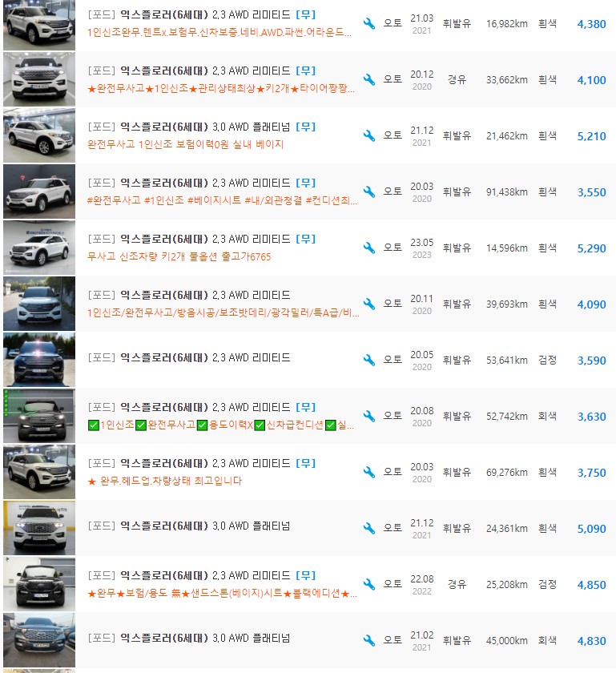Click price 5,090
616x673 pixels.
pyautogui.click(x=591, y=529)
